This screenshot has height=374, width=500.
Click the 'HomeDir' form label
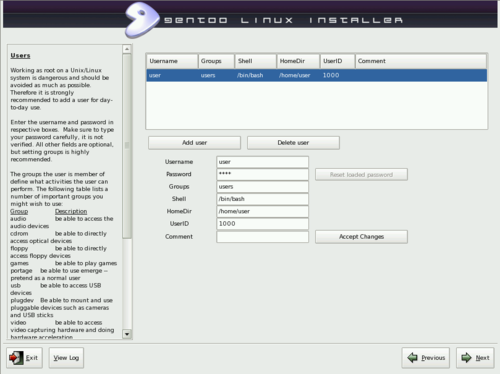point(179,211)
